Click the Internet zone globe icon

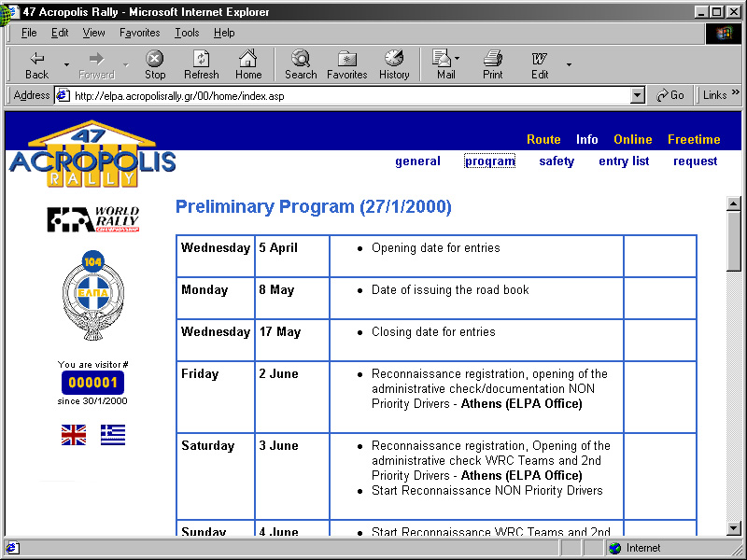click(x=615, y=548)
